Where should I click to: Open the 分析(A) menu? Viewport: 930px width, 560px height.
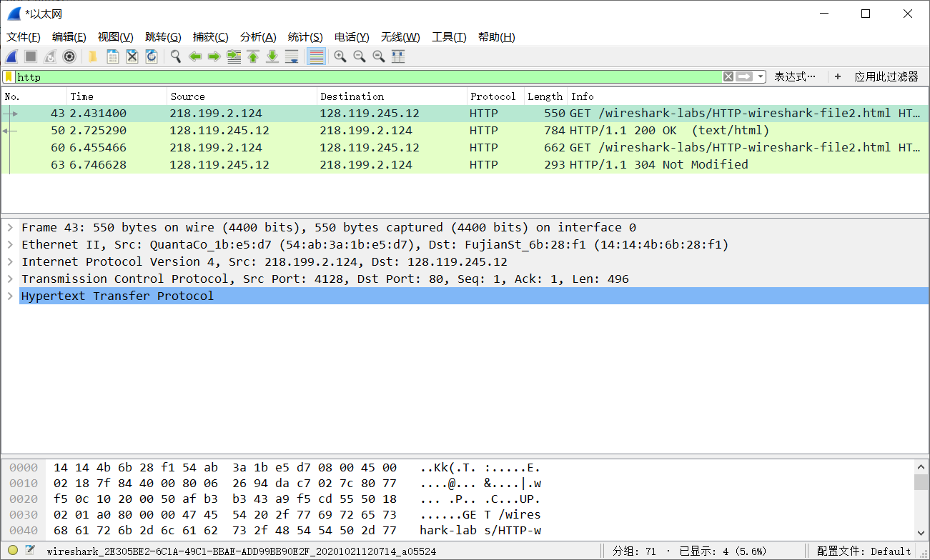tap(258, 37)
